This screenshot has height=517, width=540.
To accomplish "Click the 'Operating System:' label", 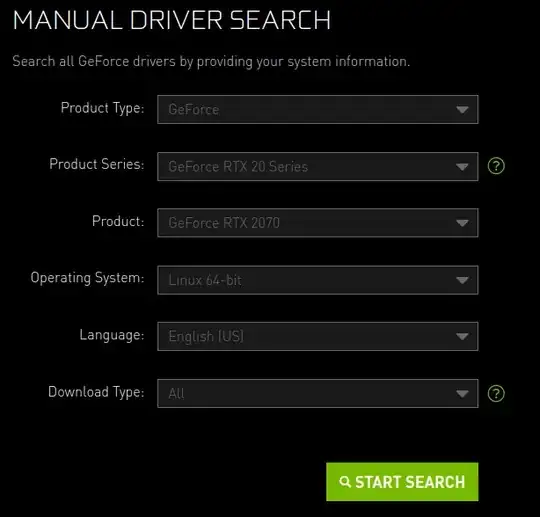I will (87, 278).
